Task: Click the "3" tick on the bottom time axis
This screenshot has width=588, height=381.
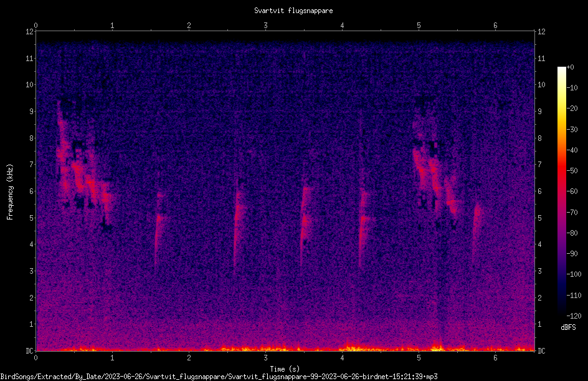Action: [265, 358]
